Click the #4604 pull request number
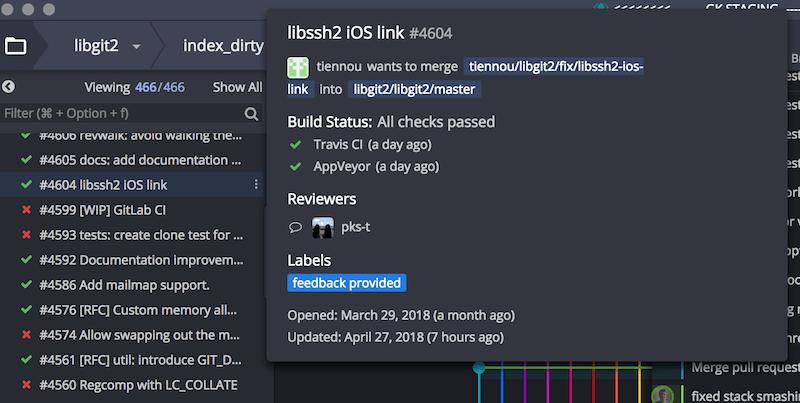800x403 pixels. click(431, 34)
